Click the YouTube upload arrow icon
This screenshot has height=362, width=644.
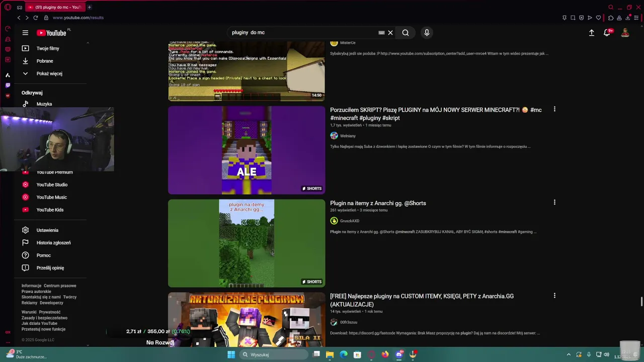click(592, 33)
